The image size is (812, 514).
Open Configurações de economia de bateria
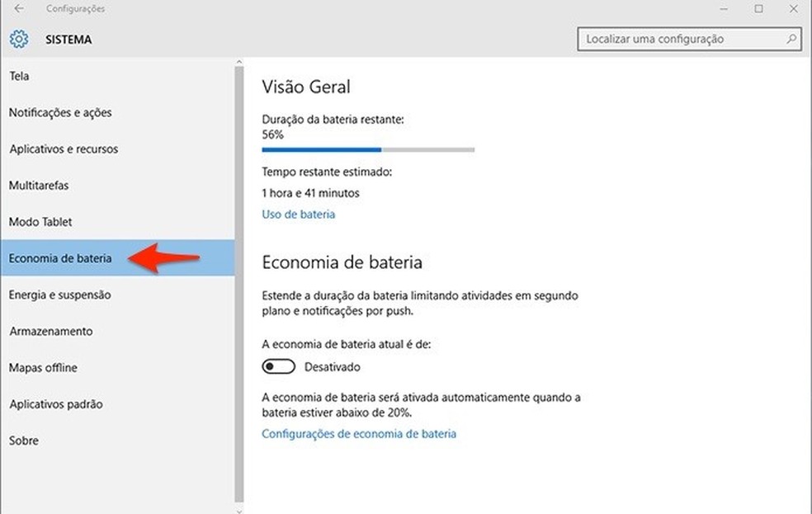click(x=358, y=433)
